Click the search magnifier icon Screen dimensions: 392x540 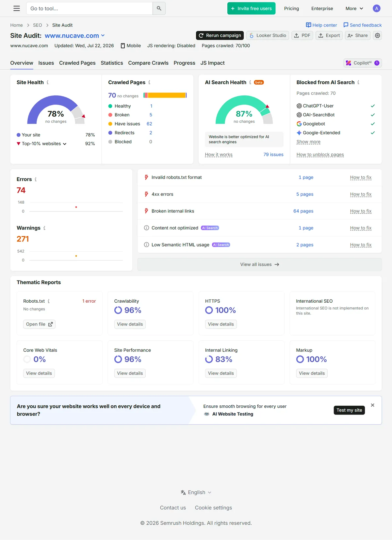point(159,8)
